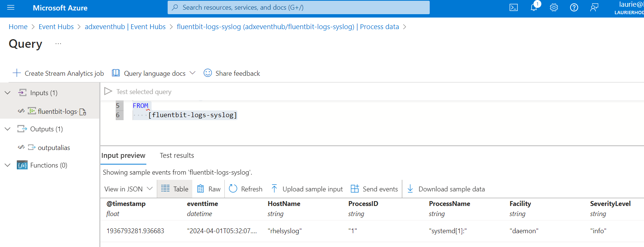
Task: Click the Upload sample input arrow icon
Action: [x=274, y=188]
